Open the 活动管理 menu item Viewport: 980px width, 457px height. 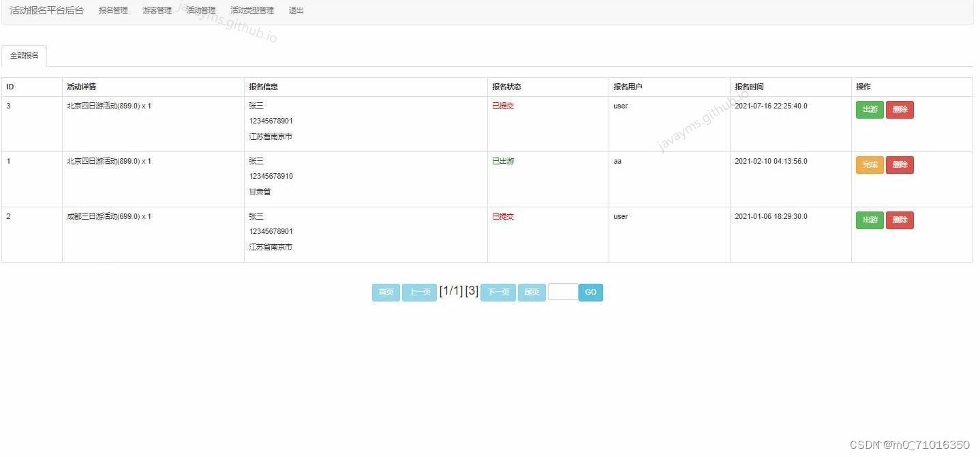point(200,10)
